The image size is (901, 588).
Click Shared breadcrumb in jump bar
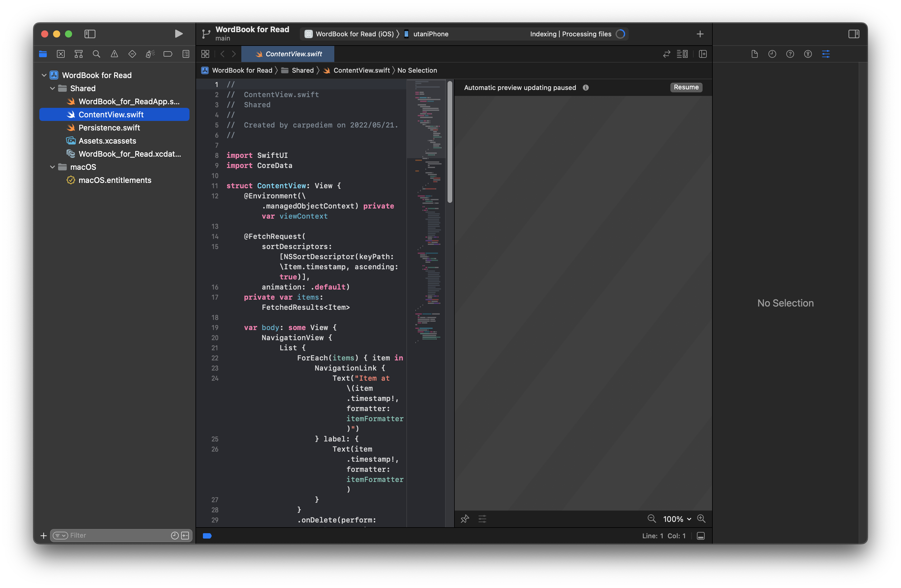[298, 70]
